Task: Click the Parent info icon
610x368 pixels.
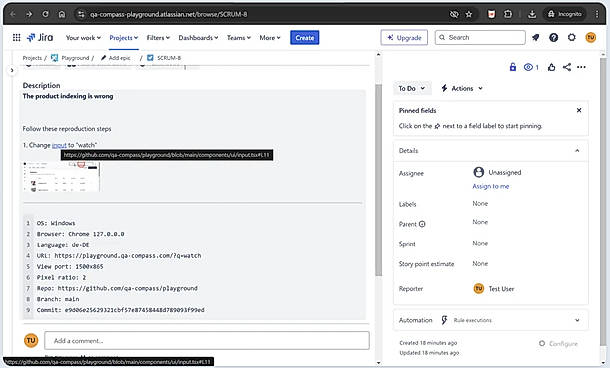Action: (x=422, y=224)
